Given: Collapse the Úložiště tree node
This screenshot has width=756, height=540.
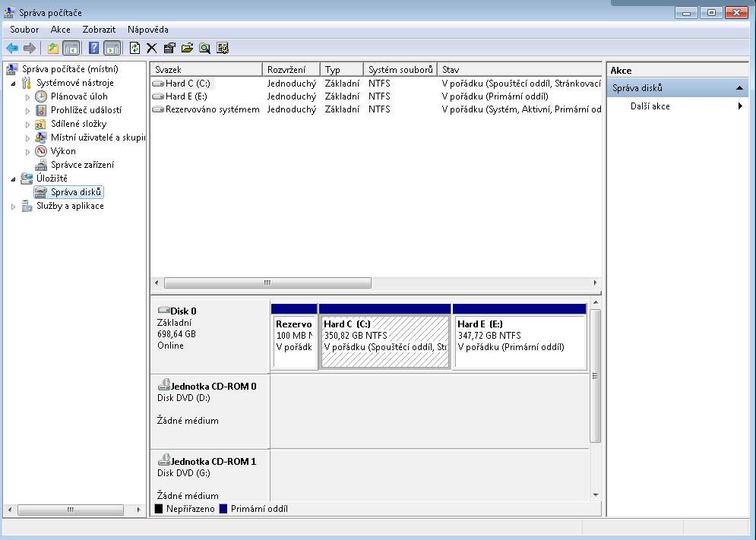Looking at the screenshot, I should [x=13, y=179].
